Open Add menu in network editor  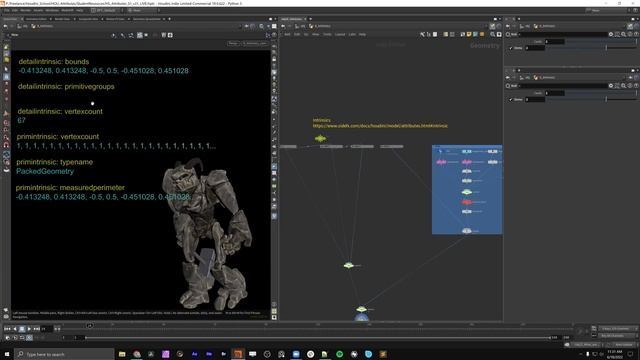click(x=287, y=35)
